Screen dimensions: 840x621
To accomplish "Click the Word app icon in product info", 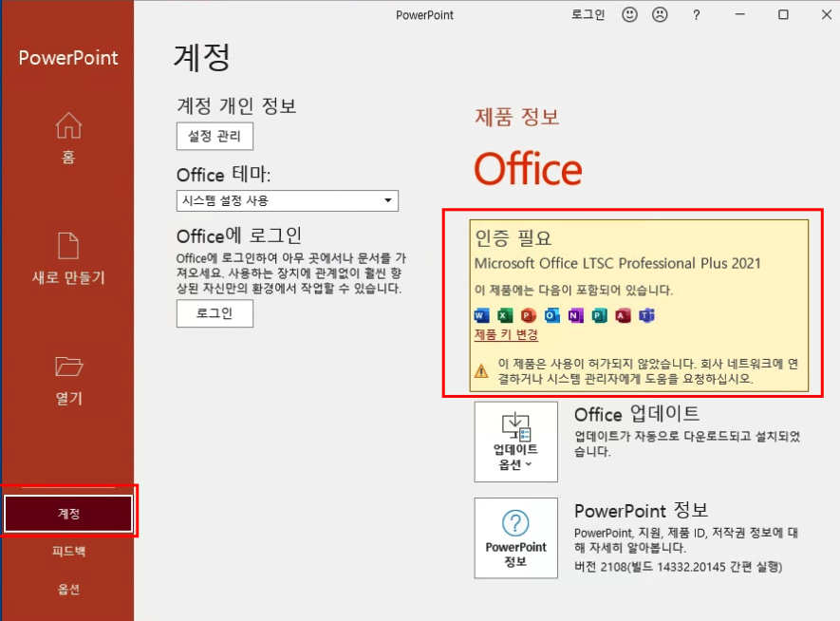I will click(x=481, y=315).
